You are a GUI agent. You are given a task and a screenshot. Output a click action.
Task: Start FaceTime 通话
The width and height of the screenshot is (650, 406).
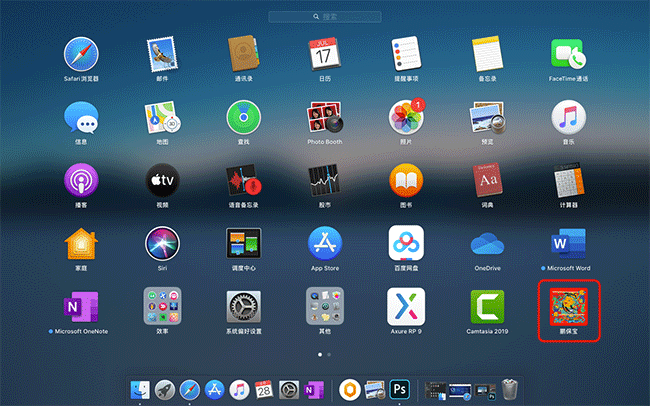(x=568, y=54)
